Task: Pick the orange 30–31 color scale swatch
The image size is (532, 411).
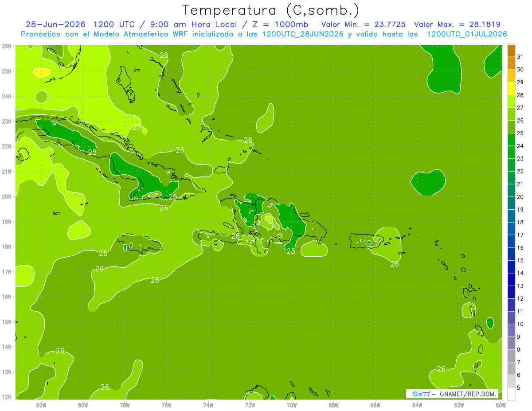Action: [511, 63]
